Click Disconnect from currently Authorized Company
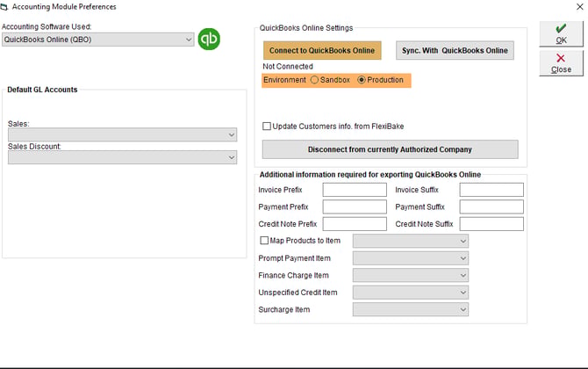 click(x=390, y=149)
